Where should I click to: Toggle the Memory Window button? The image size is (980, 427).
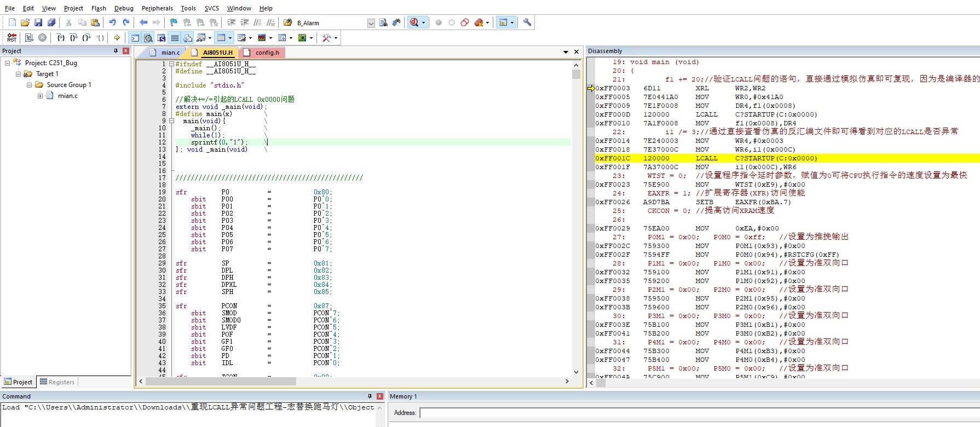point(221,37)
